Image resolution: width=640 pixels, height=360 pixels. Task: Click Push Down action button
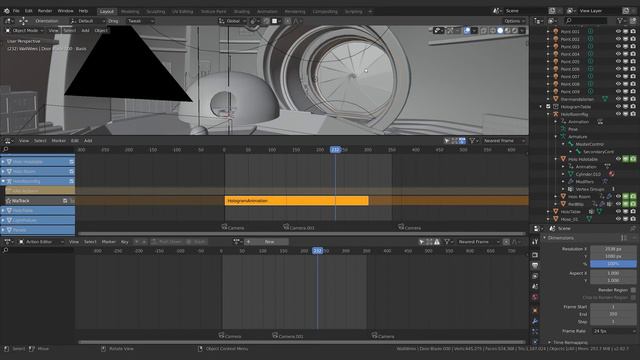(167, 242)
